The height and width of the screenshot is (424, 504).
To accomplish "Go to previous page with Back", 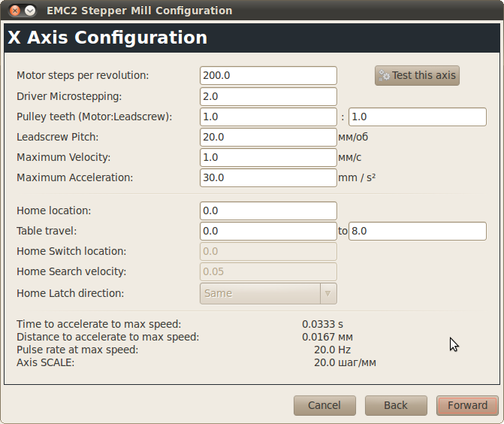I will (396, 405).
